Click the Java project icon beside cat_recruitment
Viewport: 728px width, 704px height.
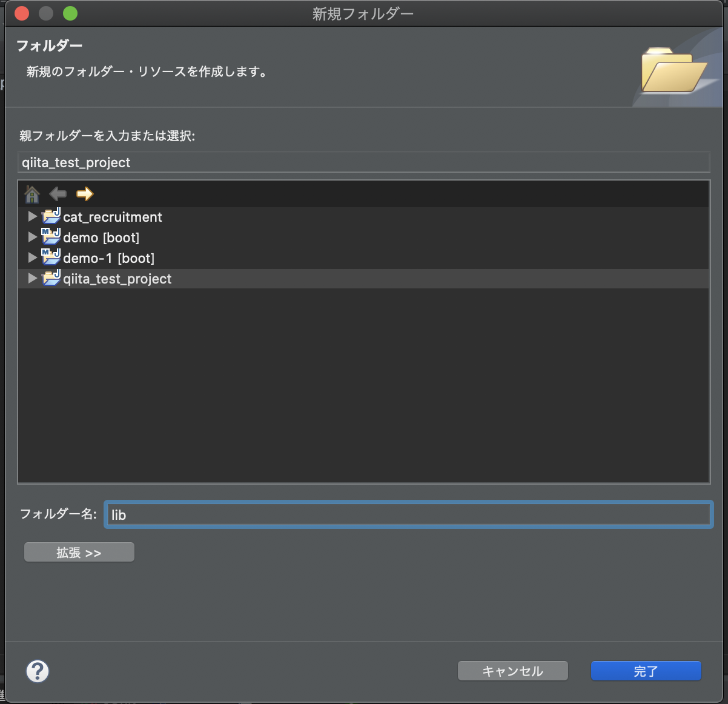tap(51, 216)
